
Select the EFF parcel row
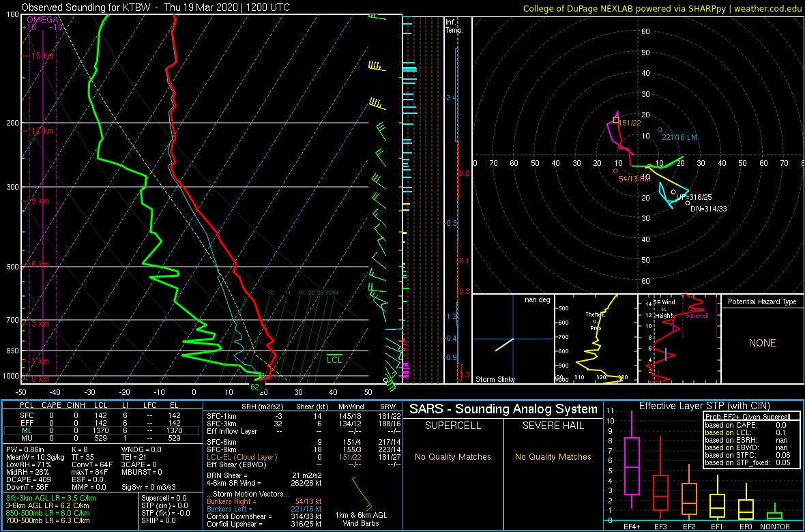tap(102, 422)
